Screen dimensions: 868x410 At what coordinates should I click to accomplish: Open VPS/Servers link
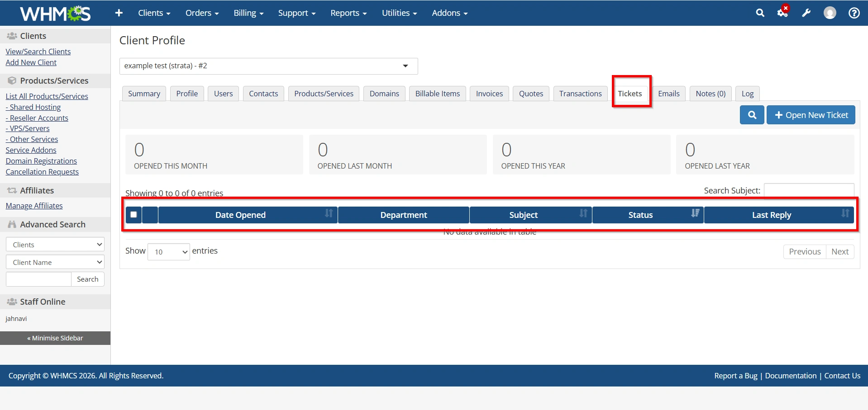point(28,128)
